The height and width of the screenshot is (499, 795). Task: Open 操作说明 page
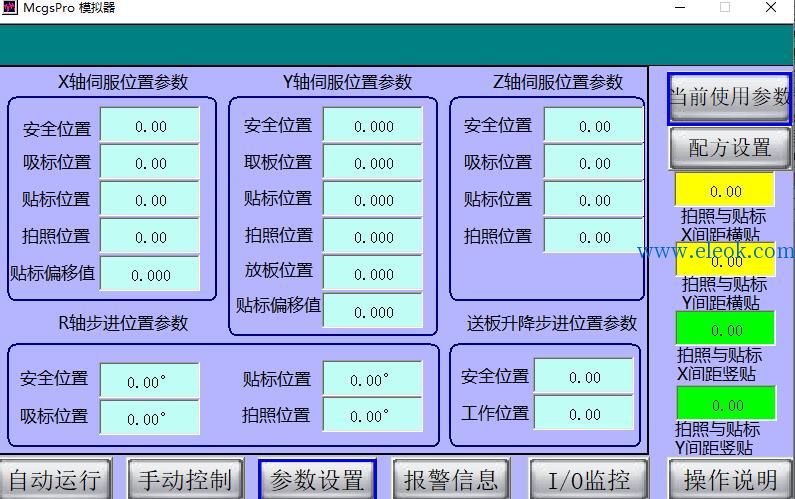pyautogui.click(x=731, y=479)
